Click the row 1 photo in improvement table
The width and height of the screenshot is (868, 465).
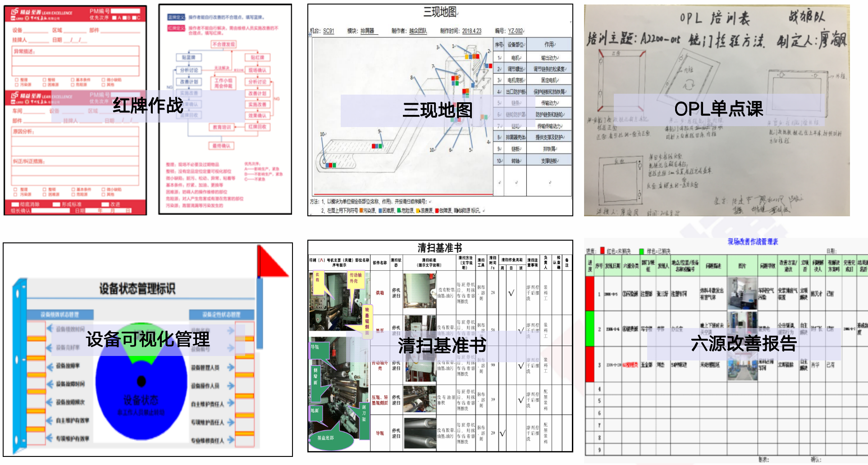click(742, 293)
